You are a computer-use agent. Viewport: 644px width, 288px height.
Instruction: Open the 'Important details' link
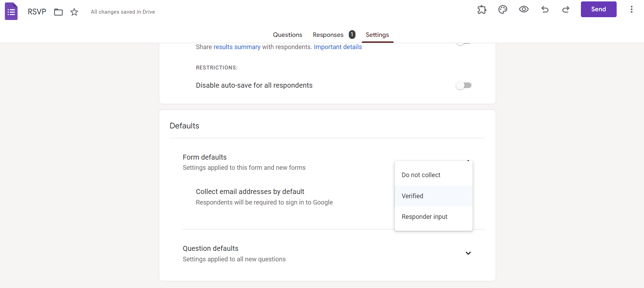tap(338, 47)
